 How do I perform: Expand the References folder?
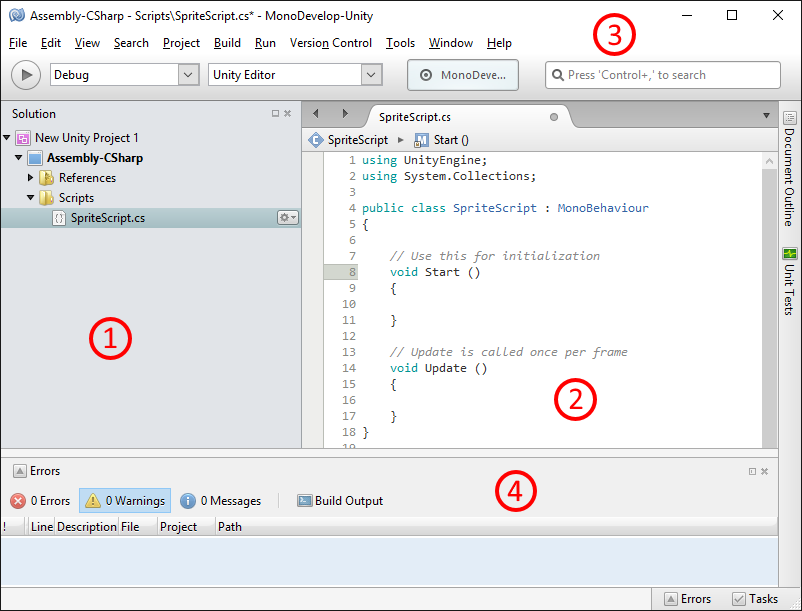point(30,177)
